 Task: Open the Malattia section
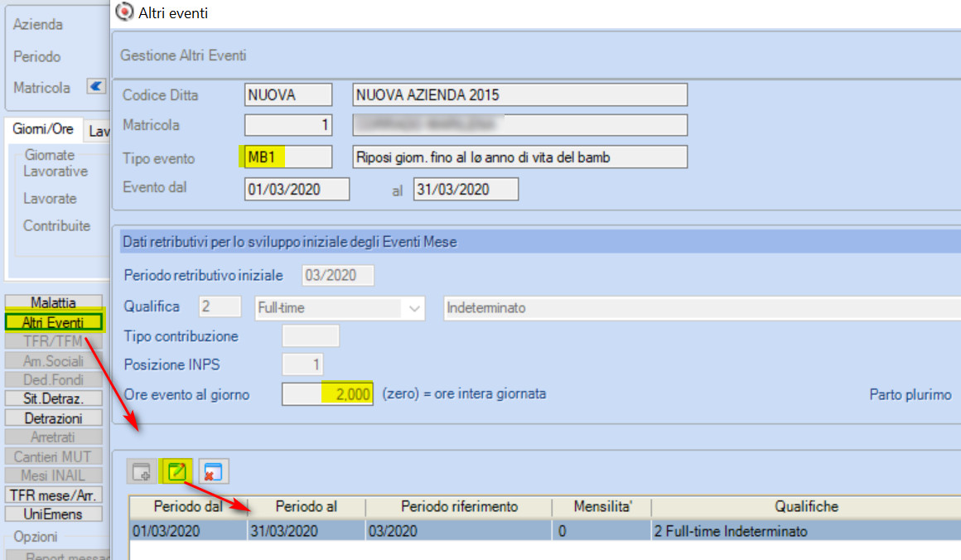tap(53, 302)
